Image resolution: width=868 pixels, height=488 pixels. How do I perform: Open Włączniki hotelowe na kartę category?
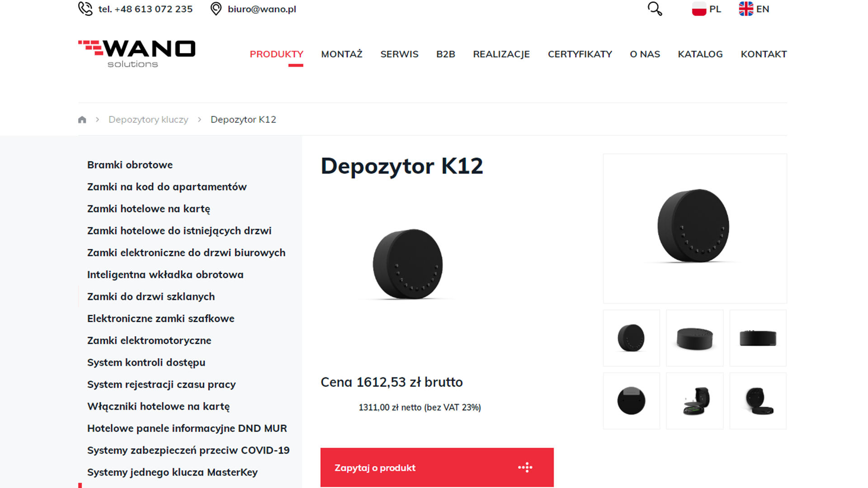point(158,407)
